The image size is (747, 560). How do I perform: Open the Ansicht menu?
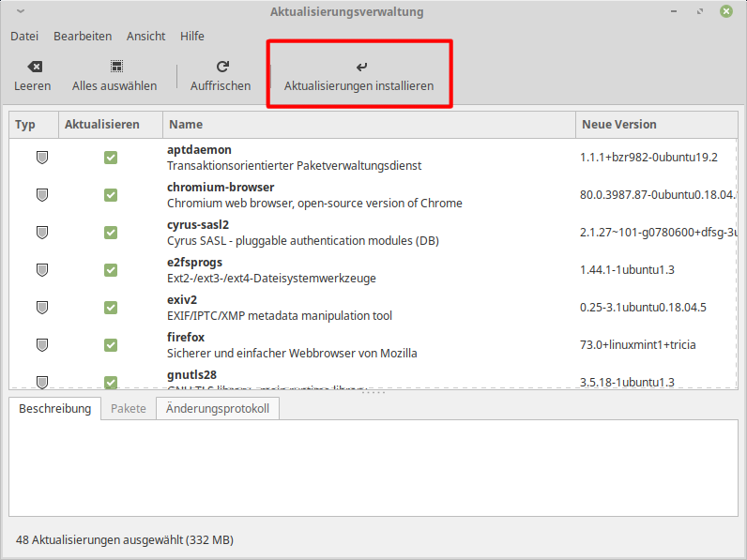(x=145, y=37)
